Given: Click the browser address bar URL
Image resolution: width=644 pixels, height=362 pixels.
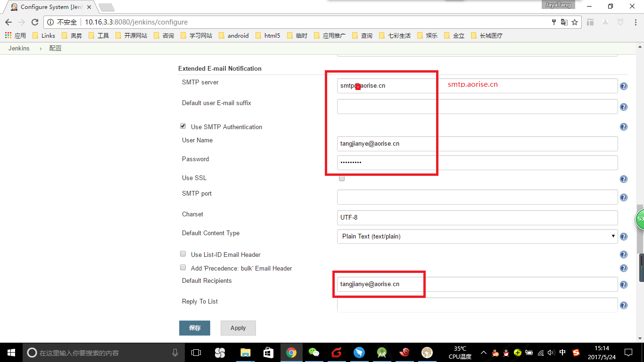Looking at the screenshot, I should pyautogui.click(x=136, y=22).
